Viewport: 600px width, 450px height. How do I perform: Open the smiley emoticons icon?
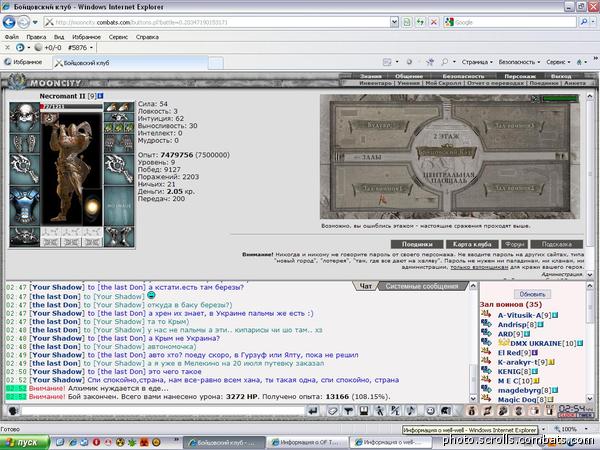(x=430, y=411)
